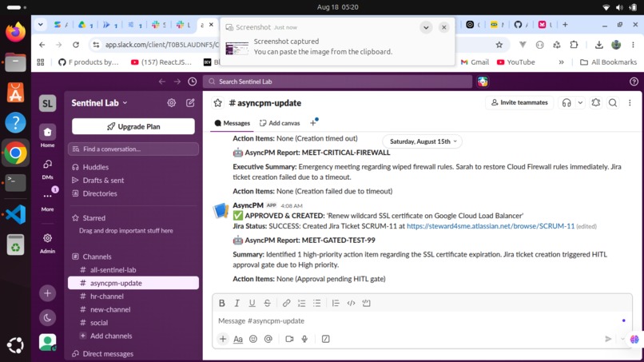Go to Home in the Slack rail

pos(47,136)
